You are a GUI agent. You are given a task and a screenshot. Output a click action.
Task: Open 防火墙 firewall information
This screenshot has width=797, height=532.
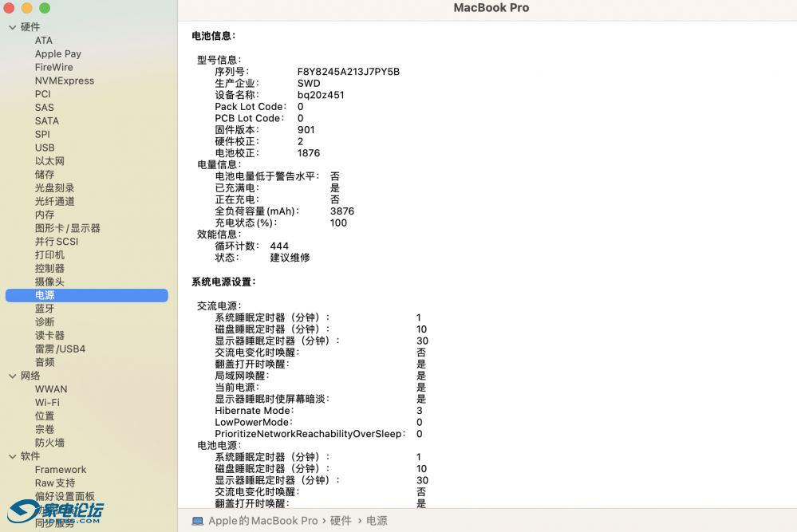49,443
